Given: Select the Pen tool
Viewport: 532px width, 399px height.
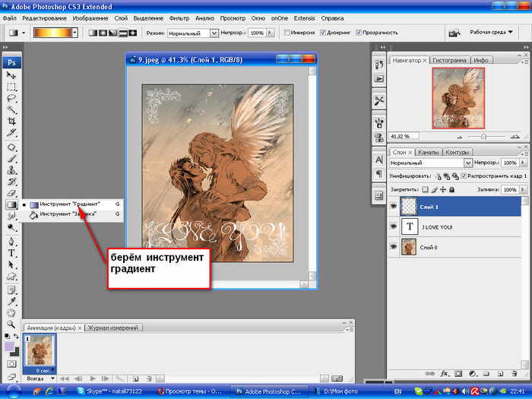Looking at the screenshot, I should (11, 242).
